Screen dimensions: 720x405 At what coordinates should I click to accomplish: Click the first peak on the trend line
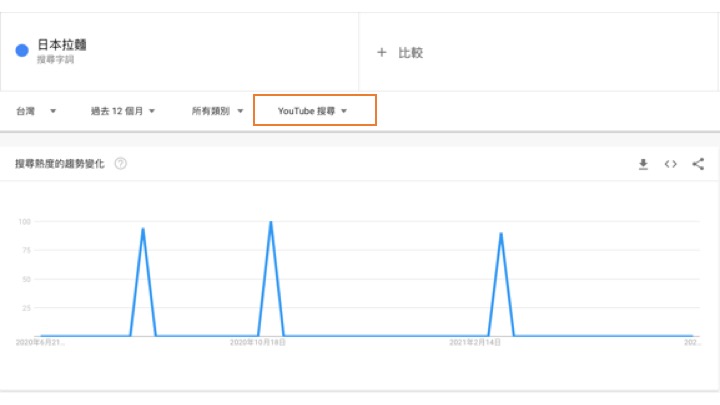143,230
